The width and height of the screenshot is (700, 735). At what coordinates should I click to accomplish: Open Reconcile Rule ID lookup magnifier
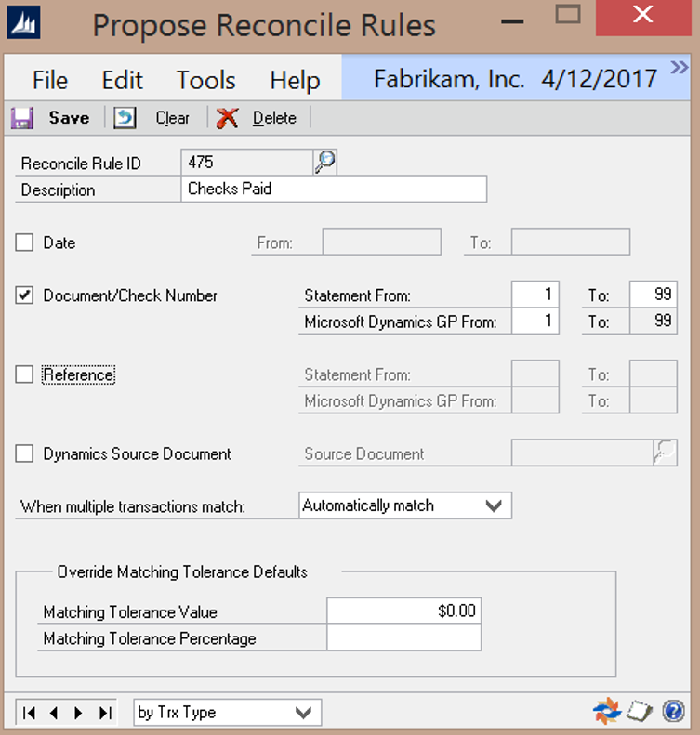click(x=324, y=163)
